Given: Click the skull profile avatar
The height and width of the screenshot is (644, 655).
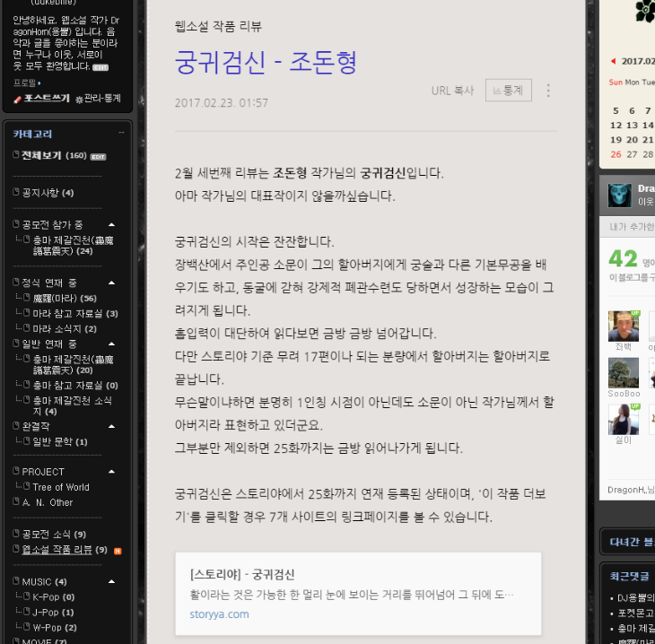Looking at the screenshot, I should click(x=619, y=195).
